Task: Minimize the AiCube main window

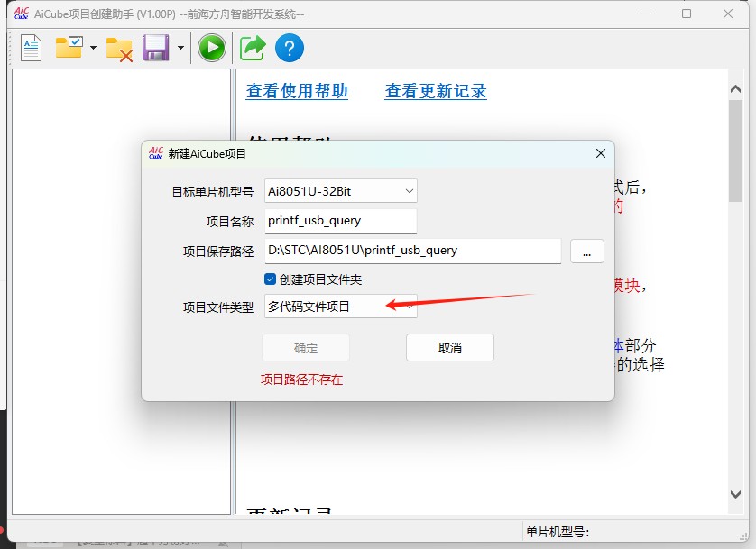Action: point(646,14)
